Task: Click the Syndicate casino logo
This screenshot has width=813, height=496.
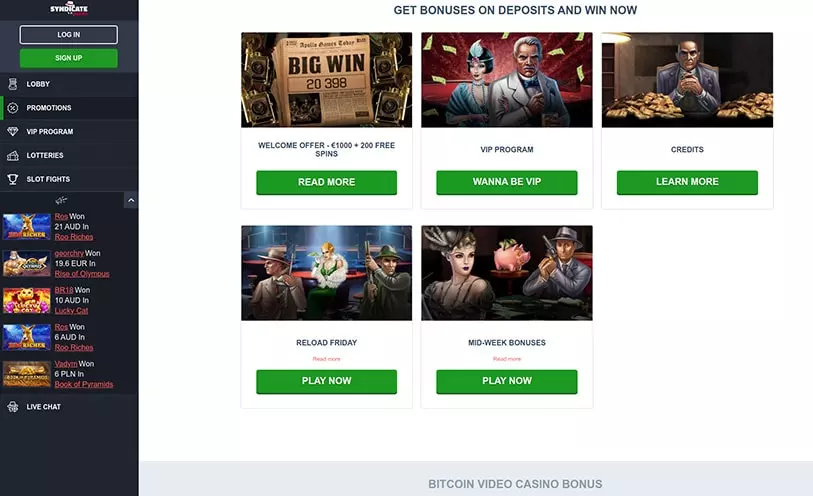Action: point(69,9)
